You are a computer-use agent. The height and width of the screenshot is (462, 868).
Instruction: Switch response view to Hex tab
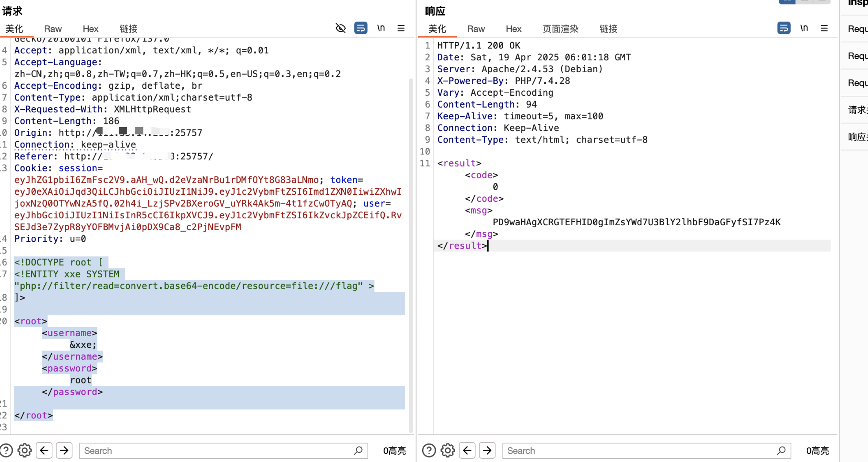click(x=513, y=29)
